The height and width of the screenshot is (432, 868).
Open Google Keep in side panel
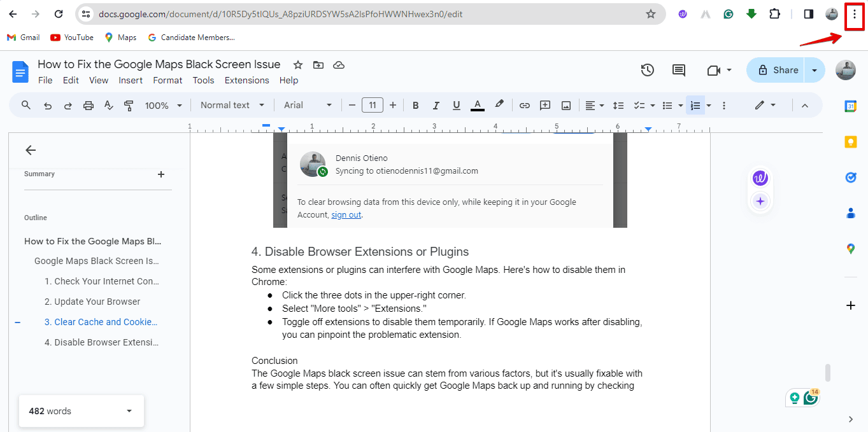850,142
